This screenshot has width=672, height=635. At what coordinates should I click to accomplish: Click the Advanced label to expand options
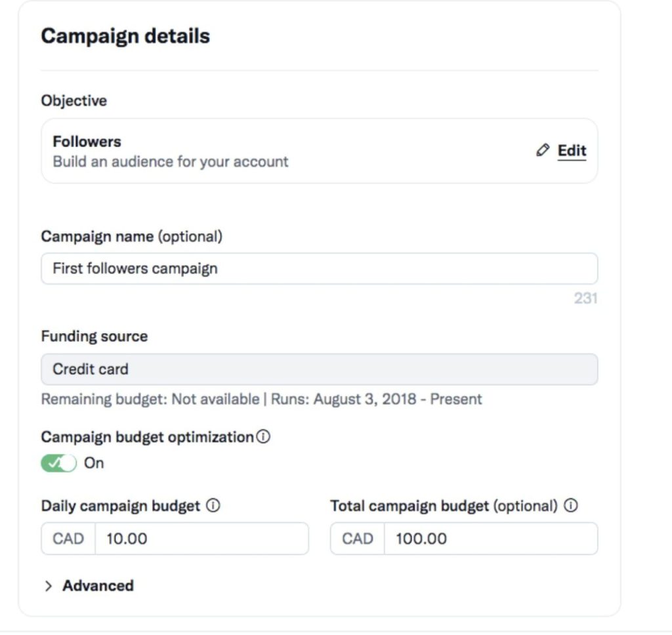[98, 586]
